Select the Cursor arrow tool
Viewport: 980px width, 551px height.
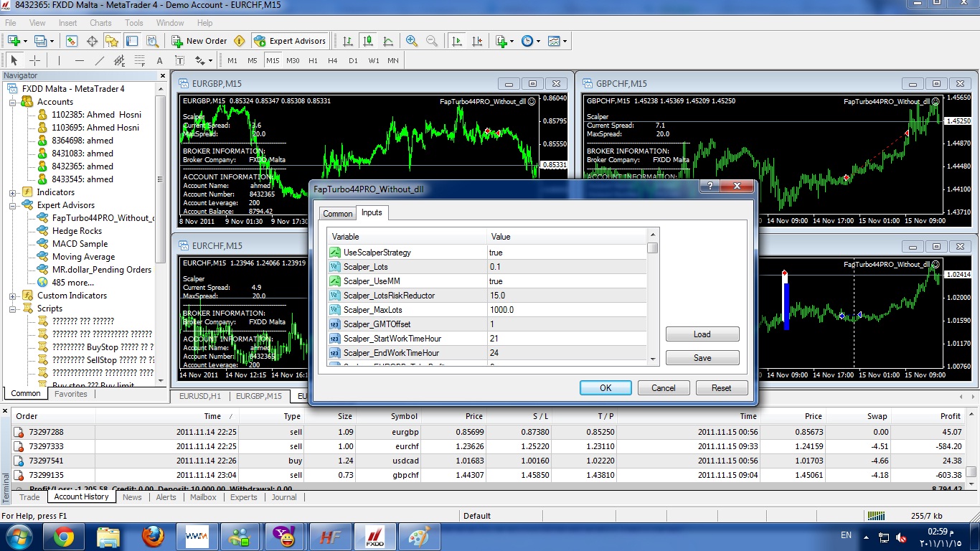[14, 60]
